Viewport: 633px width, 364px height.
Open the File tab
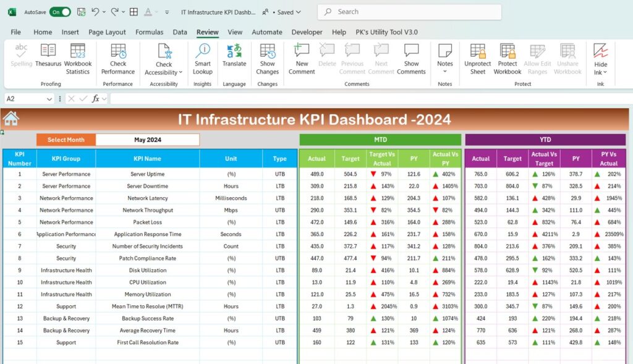click(x=15, y=32)
